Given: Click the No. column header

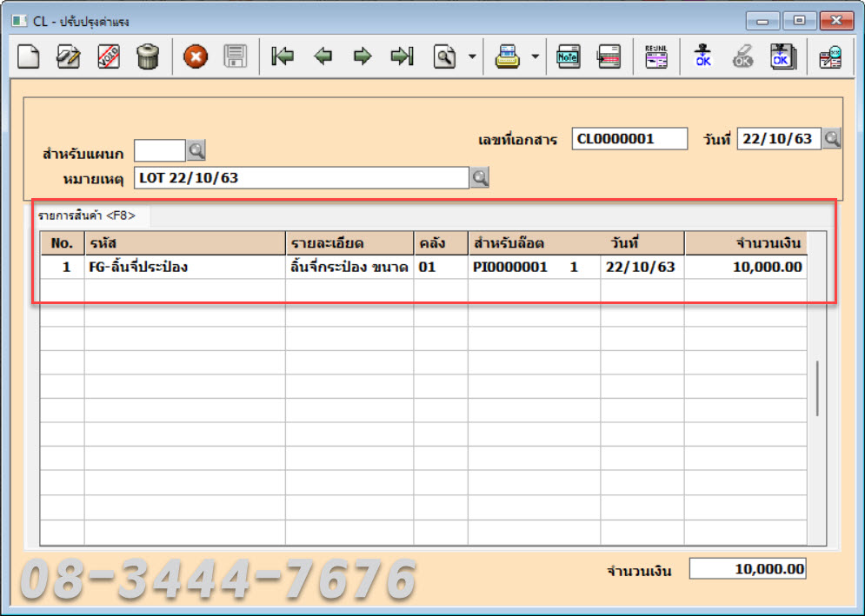Looking at the screenshot, I should point(63,243).
